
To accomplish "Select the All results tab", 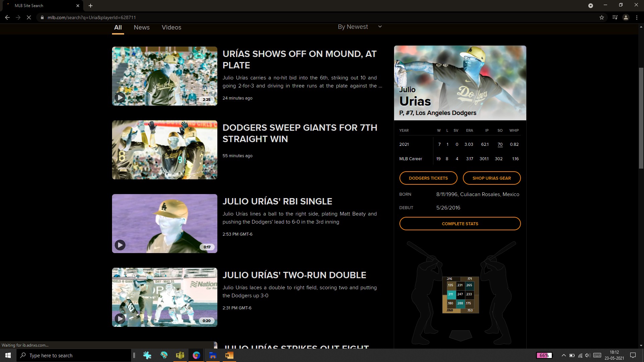I will coord(118,27).
